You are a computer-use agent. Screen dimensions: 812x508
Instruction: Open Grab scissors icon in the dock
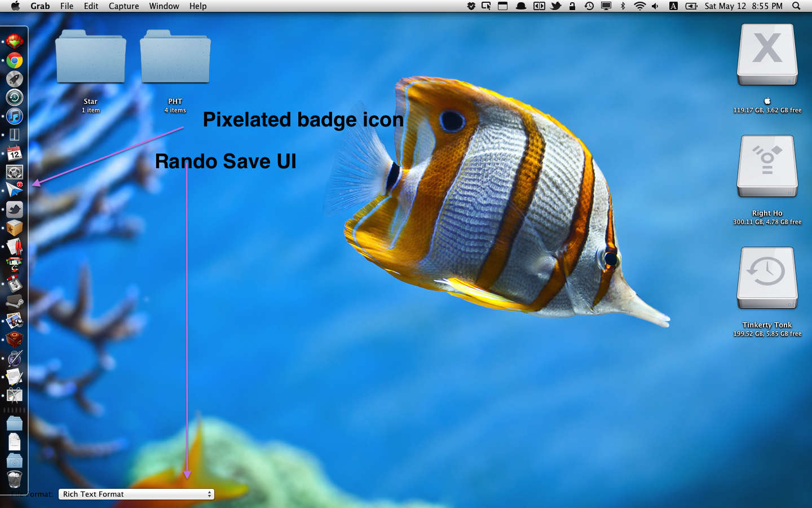[15, 396]
